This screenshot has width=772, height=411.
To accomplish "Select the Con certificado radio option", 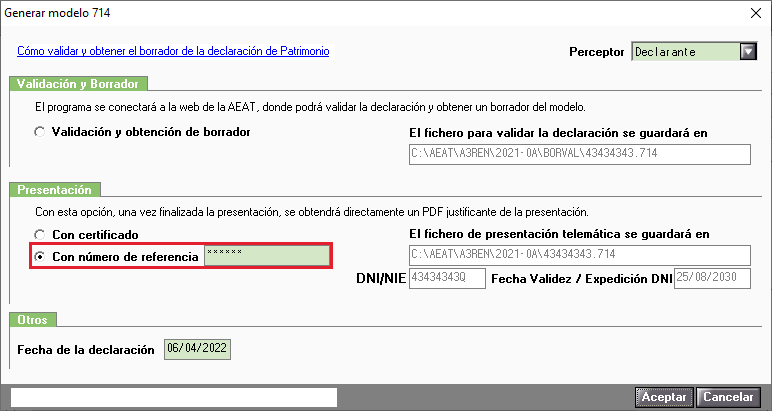I will click(39, 235).
